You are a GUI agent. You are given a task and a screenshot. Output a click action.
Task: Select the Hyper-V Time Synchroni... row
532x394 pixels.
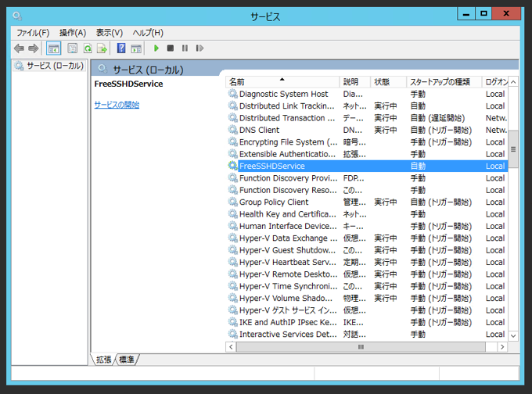coord(367,286)
